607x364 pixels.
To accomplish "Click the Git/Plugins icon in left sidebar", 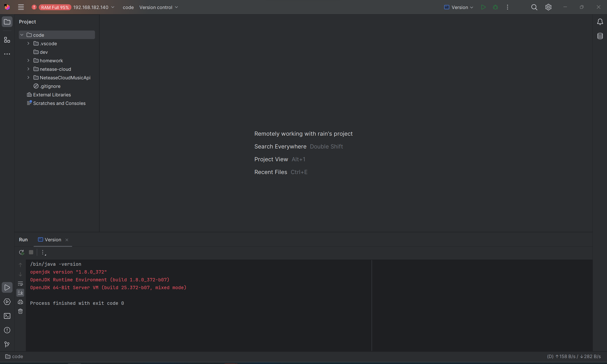I will [x=6, y=344].
